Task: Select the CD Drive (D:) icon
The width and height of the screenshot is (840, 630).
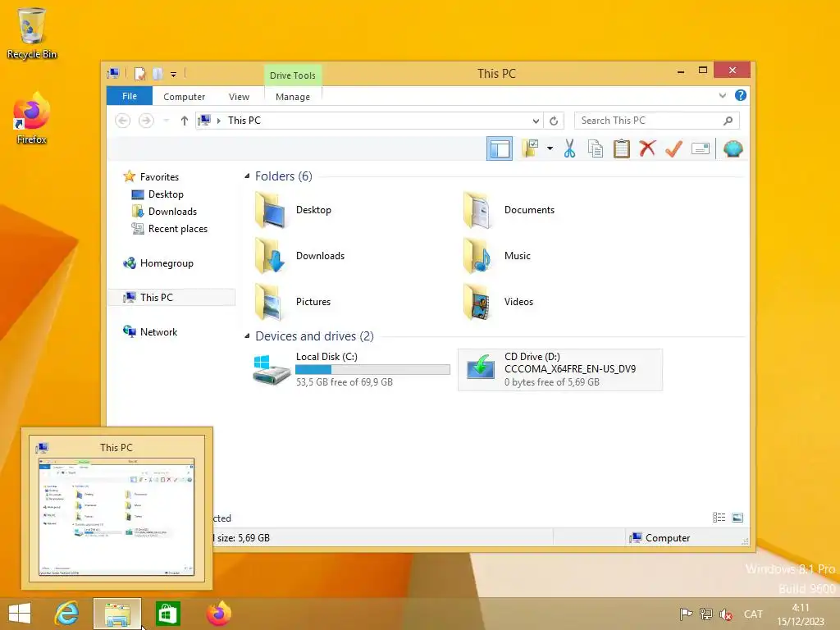Action: point(480,367)
